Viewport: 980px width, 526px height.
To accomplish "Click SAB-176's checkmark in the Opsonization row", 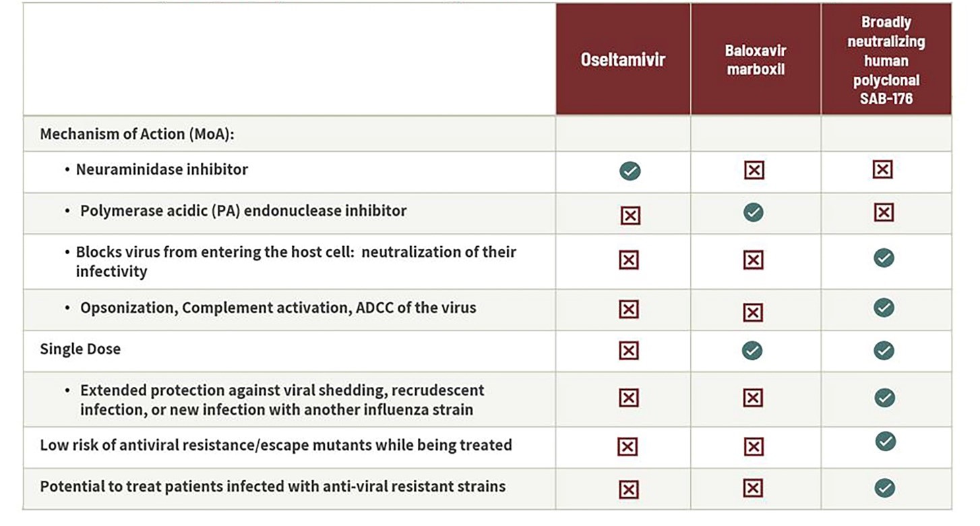I will tap(884, 308).
